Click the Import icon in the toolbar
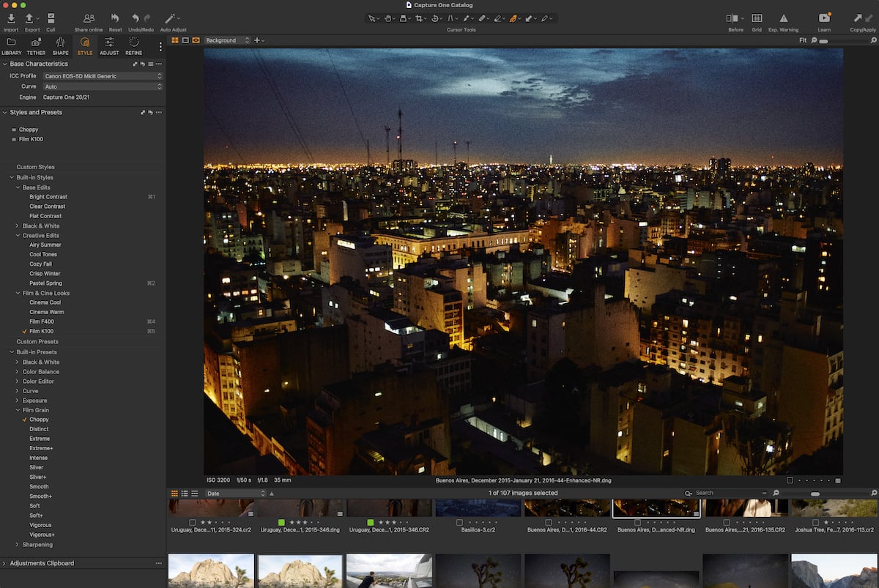 [10, 20]
